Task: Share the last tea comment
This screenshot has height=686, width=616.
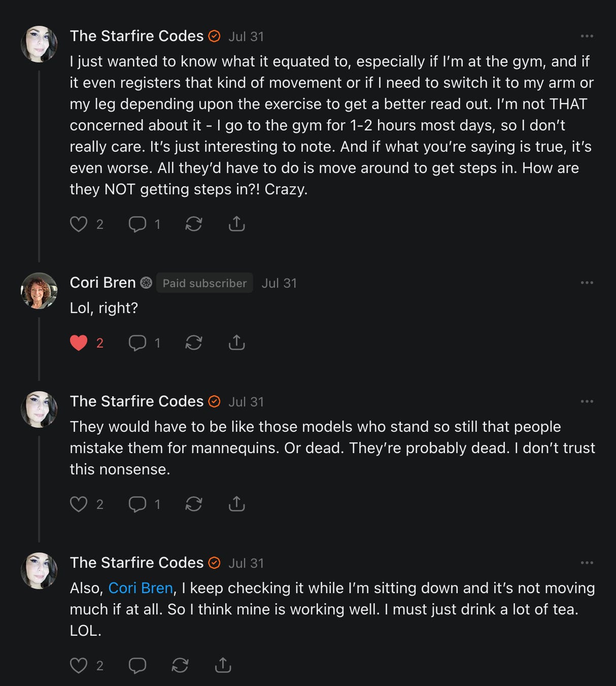Action: click(223, 665)
